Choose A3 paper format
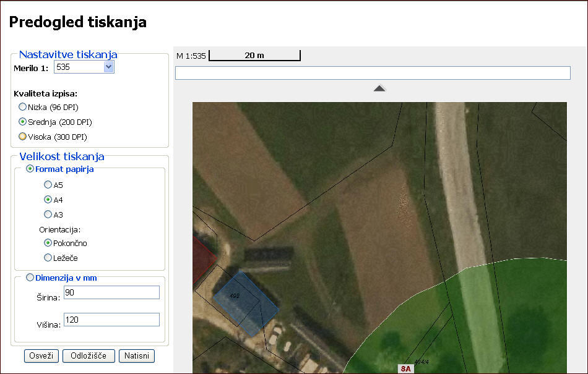The image size is (588, 374). tap(48, 215)
